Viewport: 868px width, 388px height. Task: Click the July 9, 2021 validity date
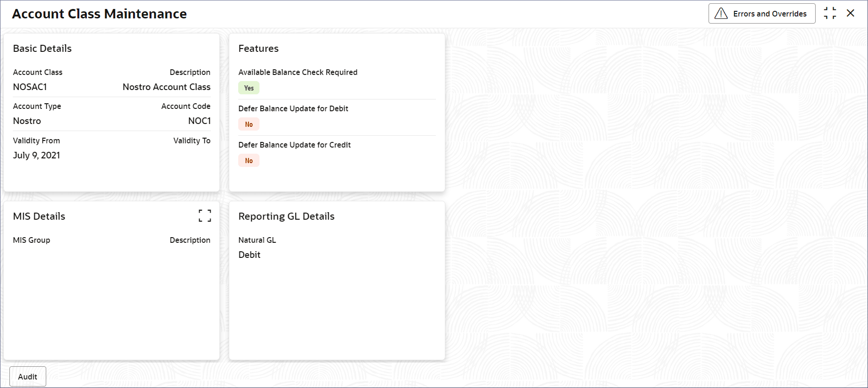pos(36,156)
